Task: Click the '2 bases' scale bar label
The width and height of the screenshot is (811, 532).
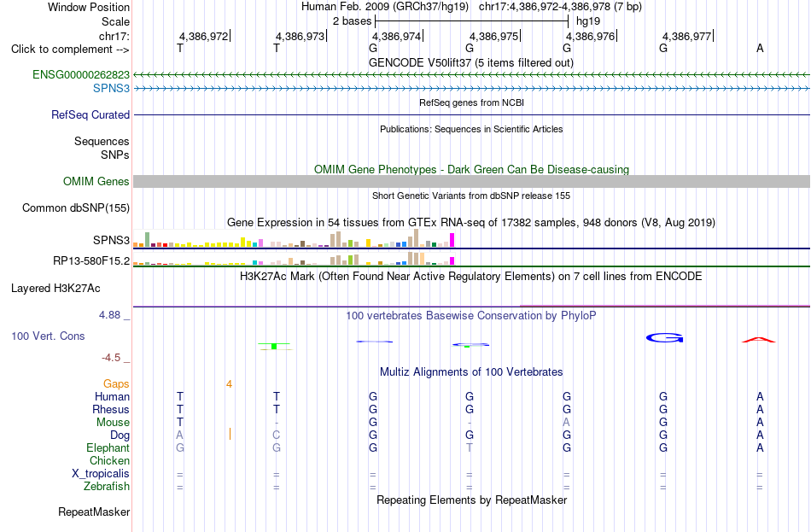Action: click(352, 21)
